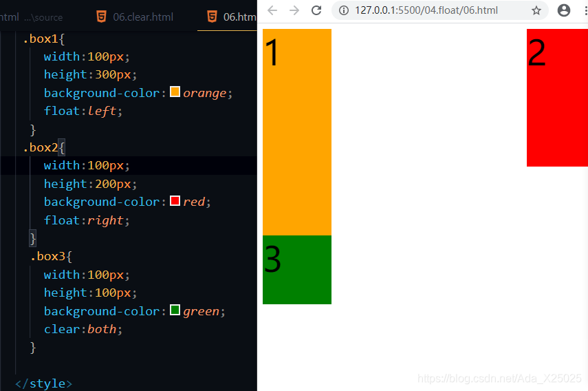Click HTML5 icon on 06.clear.html tab
This screenshot has height=391, width=588.
(x=101, y=17)
